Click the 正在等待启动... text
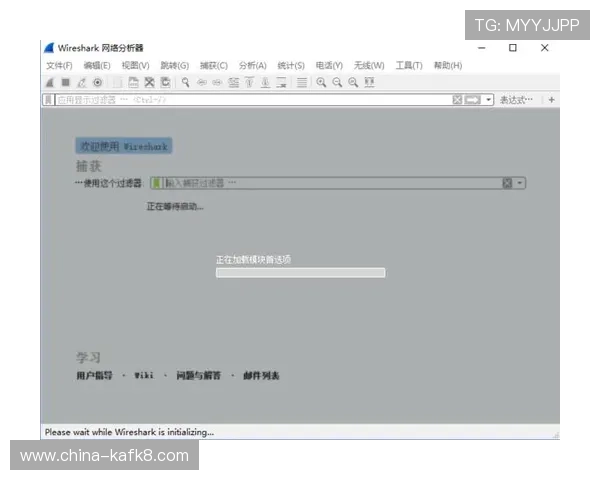Viewport: 600px width, 480px height. click(175, 207)
